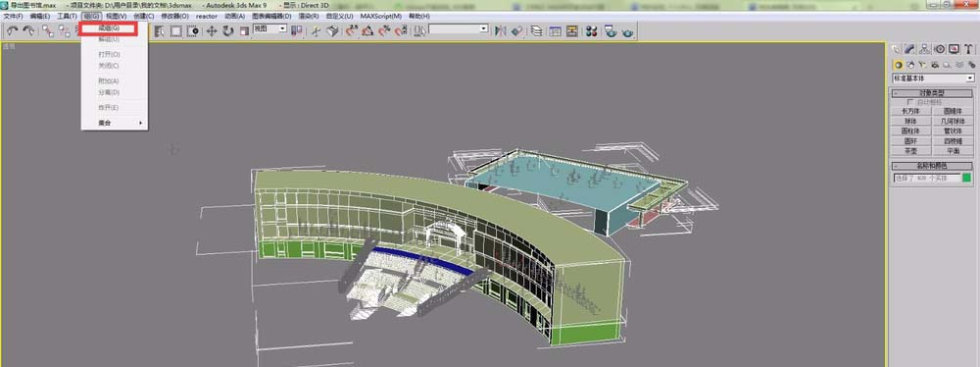Select the Shapes category icon
This screenshot has width=980, height=367.
tap(910, 65)
